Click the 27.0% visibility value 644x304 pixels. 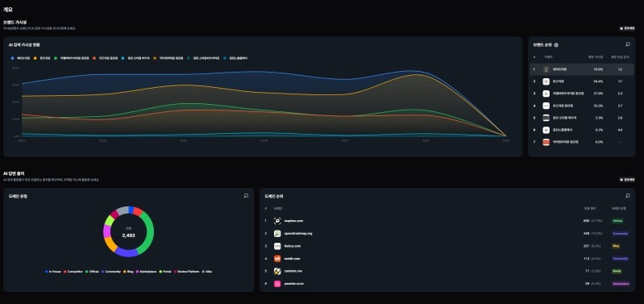[x=598, y=94]
